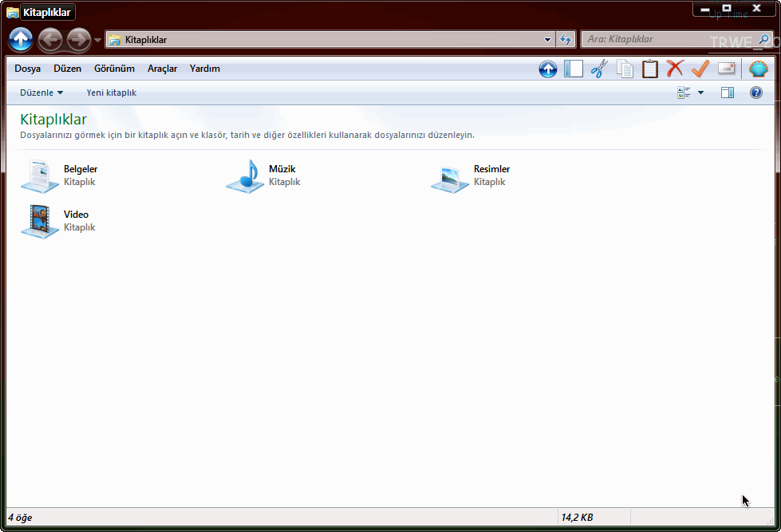Click the Classic Shell seashell settings icon
The width and height of the screenshot is (781, 532).
coord(758,69)
